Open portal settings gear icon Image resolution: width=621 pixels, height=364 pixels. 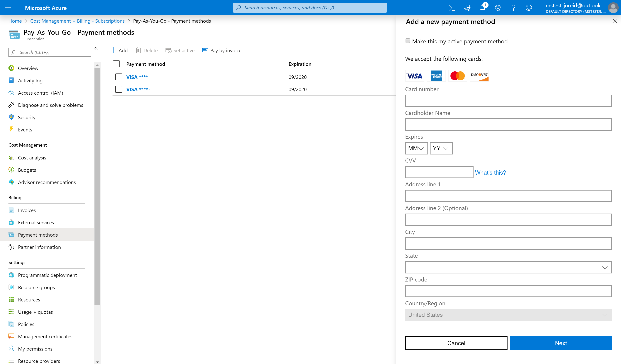coord(498,8)
